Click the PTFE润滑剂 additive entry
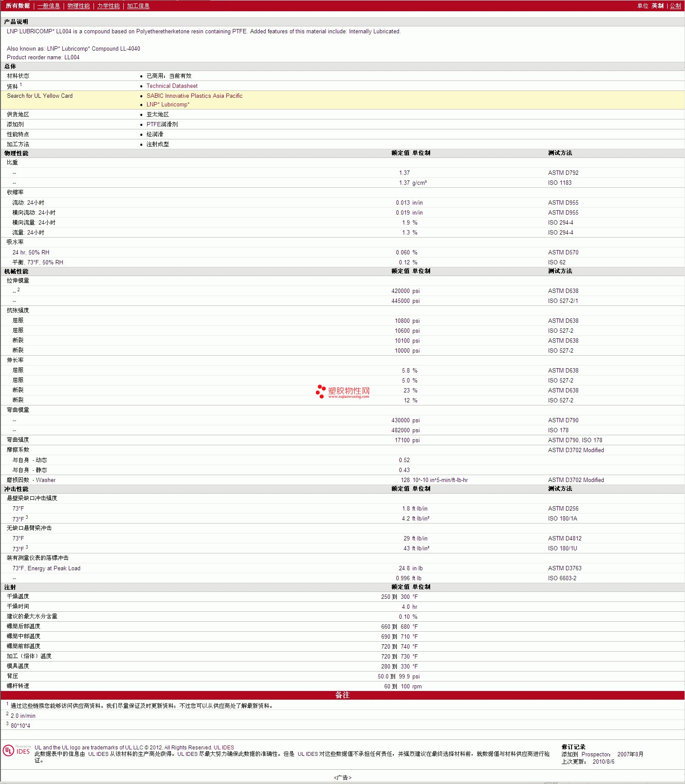The height and width of the screenshot is (784, 685). (162, 125)
